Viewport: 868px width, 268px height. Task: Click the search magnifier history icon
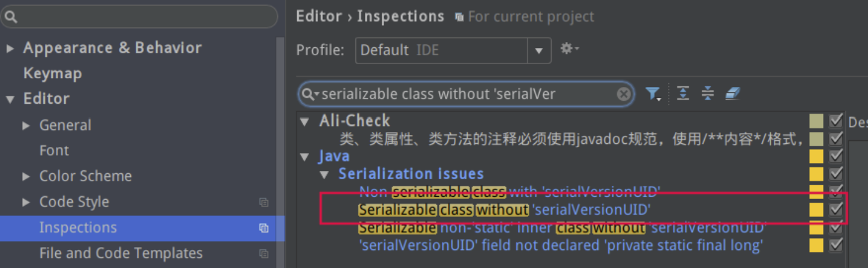tap(310, 94)
